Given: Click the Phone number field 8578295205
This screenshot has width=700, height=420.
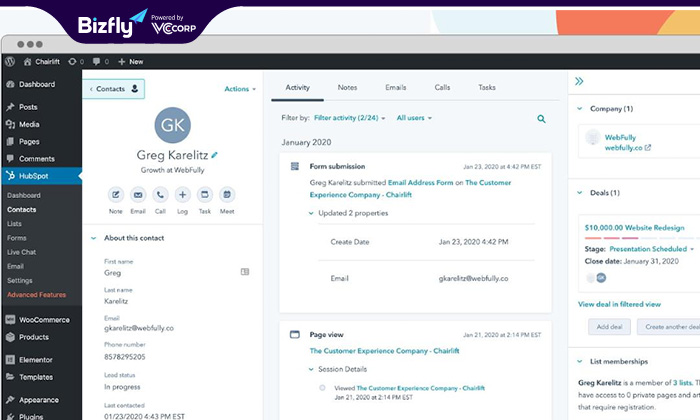Looking at the screenshot, I should 125,357.
